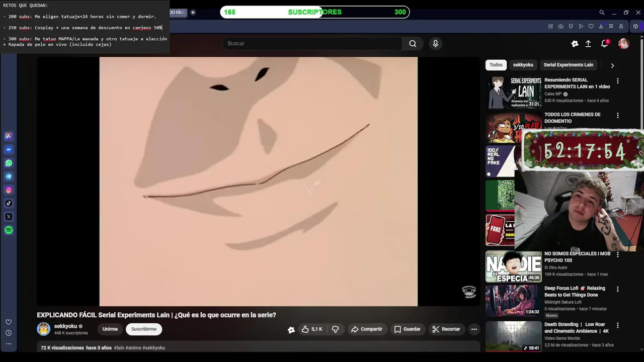This screenshot has width=644, height=362.
Task: Open Messenger in the Opera sidebar
Action: click(x=9, y=149)
